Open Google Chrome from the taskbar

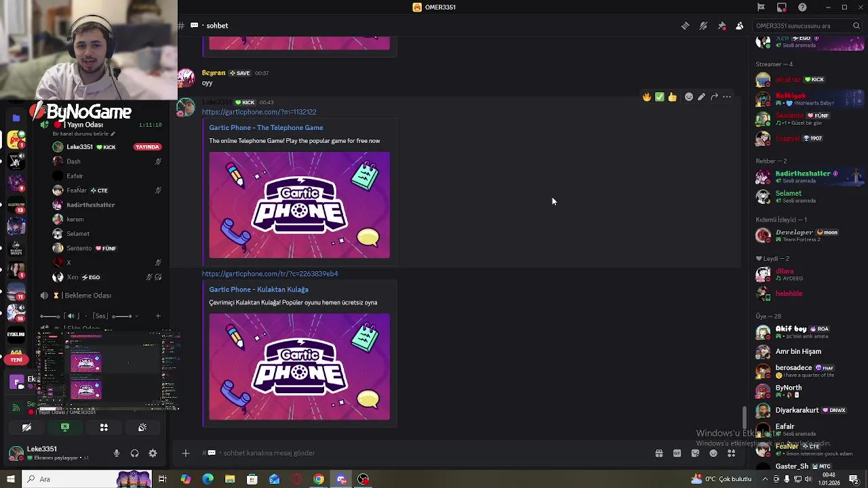pos(319,479)
